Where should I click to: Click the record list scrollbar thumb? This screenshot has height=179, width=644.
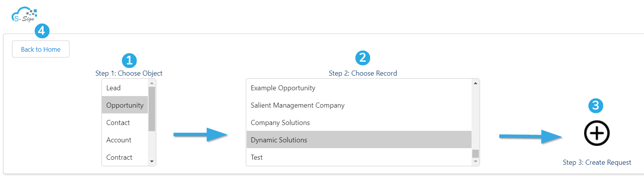pyautogui.click(x=475, y=154)
